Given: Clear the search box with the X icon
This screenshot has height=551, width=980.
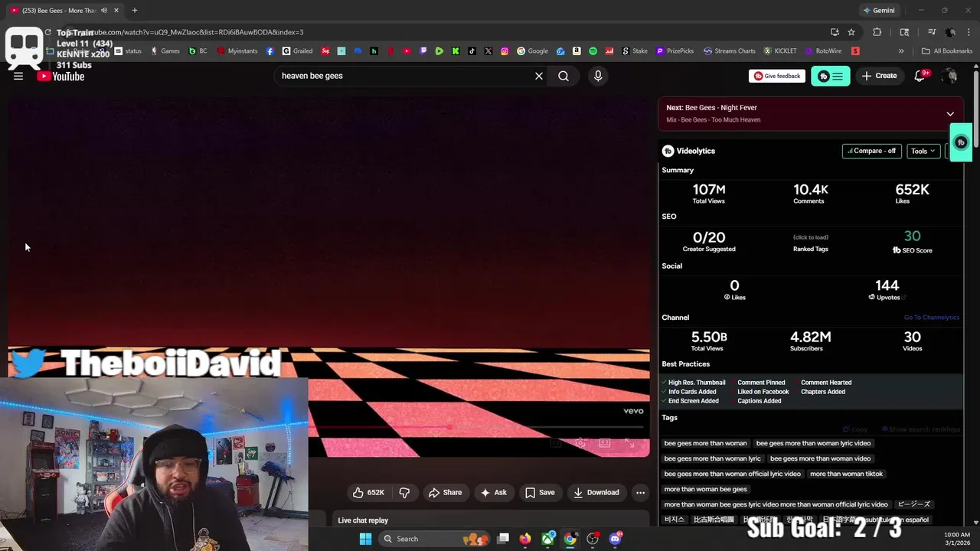Looking at the screenshot, I should tap(539, 76).
